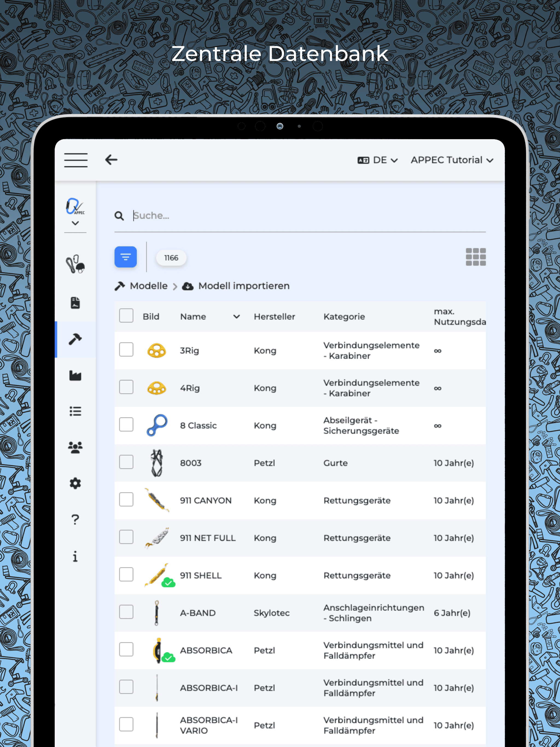Check the 8 Classic row checkbox
The image size is (560, 747).
pos(126,424)
